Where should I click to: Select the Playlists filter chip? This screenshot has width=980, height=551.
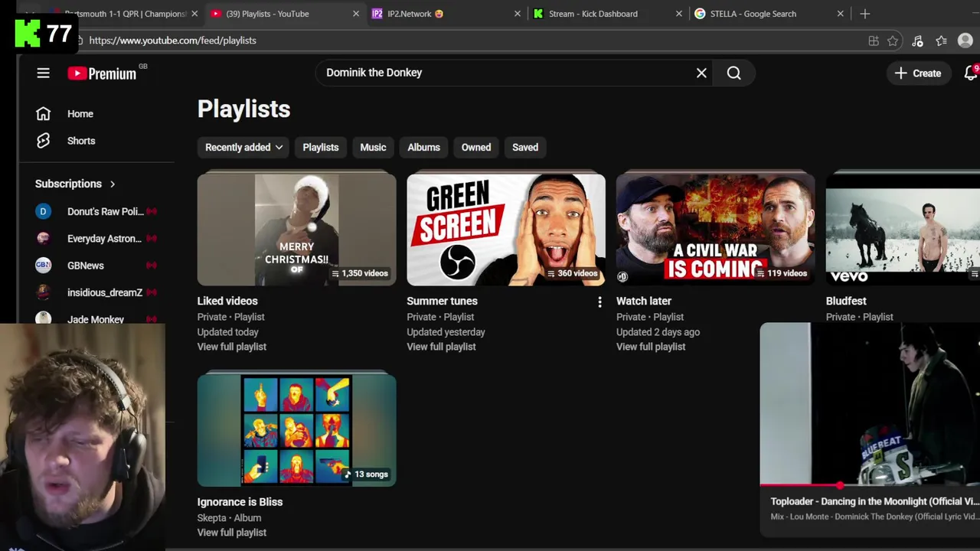tap(320, 147)
